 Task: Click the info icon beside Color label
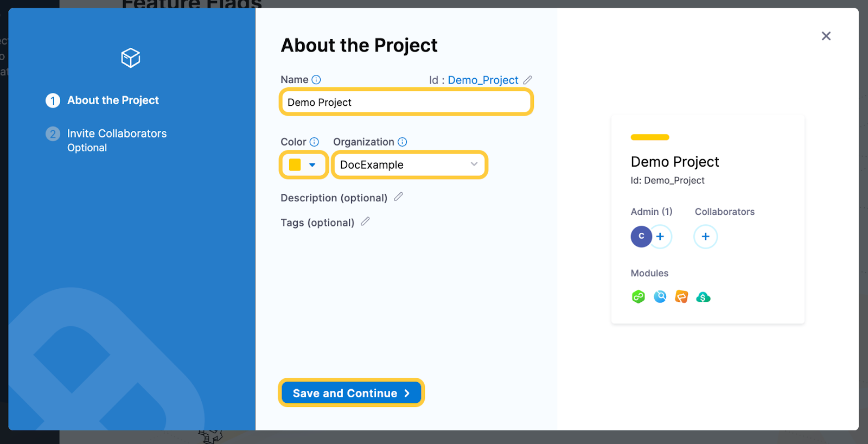[x=314, y=142]
